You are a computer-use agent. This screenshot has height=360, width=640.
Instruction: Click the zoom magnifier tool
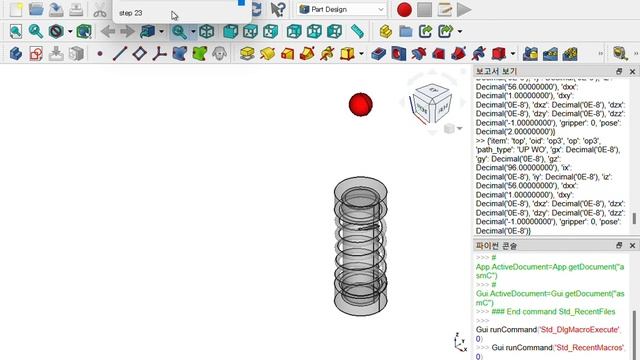click(179, 31)
